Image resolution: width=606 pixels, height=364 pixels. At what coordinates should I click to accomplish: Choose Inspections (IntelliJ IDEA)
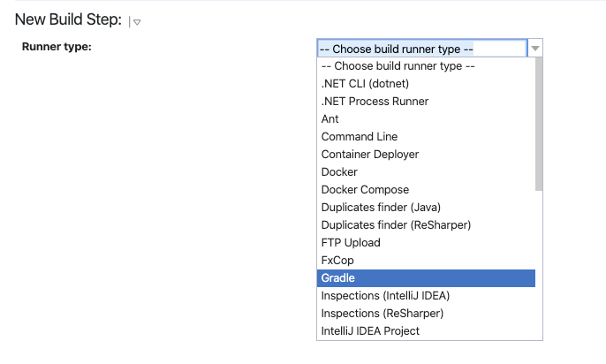[x=387, y=296]
